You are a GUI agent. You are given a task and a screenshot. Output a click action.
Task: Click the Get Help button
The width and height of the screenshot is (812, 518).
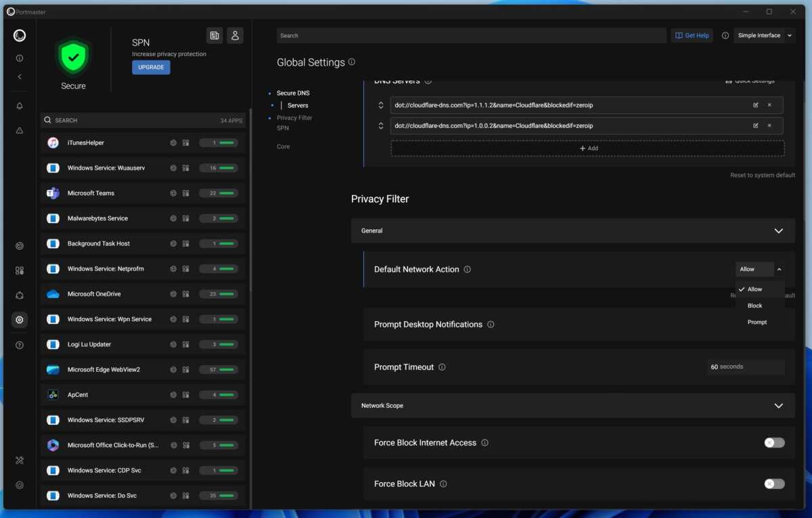692,36
